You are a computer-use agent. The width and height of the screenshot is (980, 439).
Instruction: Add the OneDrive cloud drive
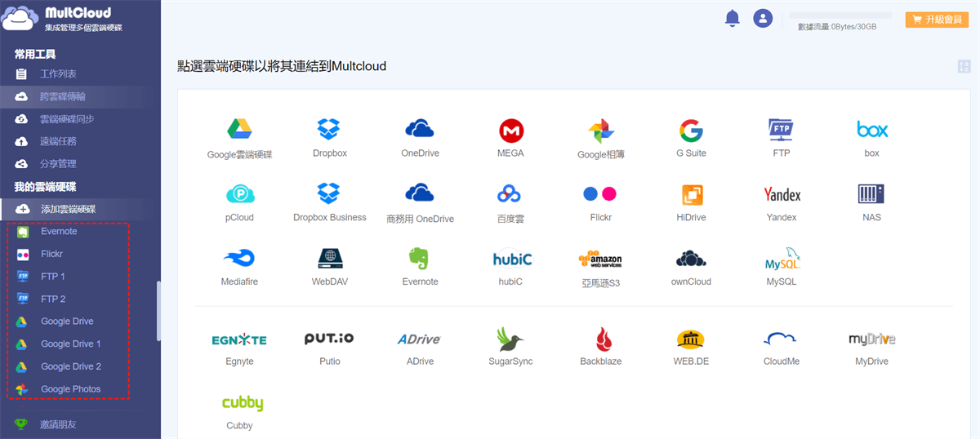(x=420, y=129)
